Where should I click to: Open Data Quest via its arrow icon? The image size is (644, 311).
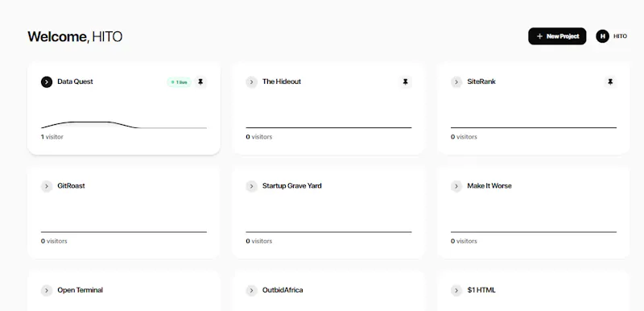tap(47, 82)
